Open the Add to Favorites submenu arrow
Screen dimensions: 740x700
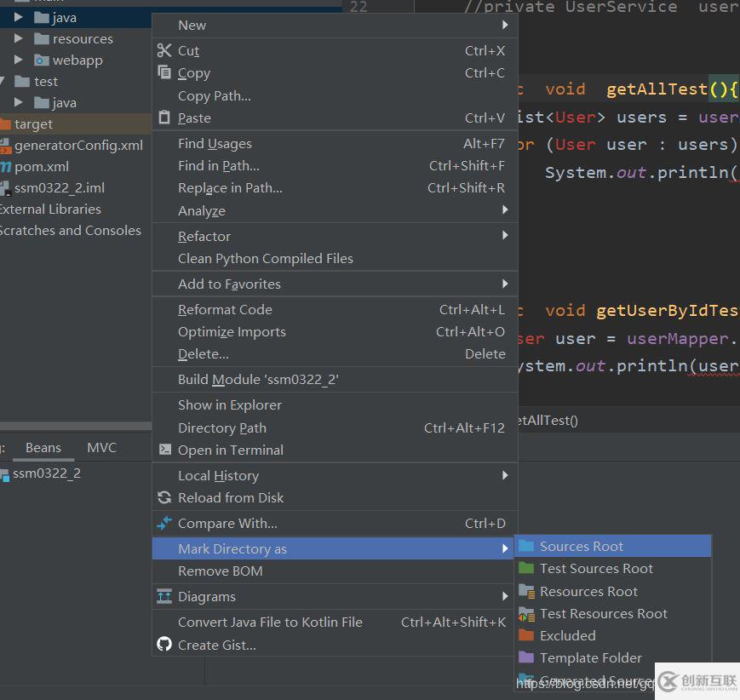click(505, 284)
